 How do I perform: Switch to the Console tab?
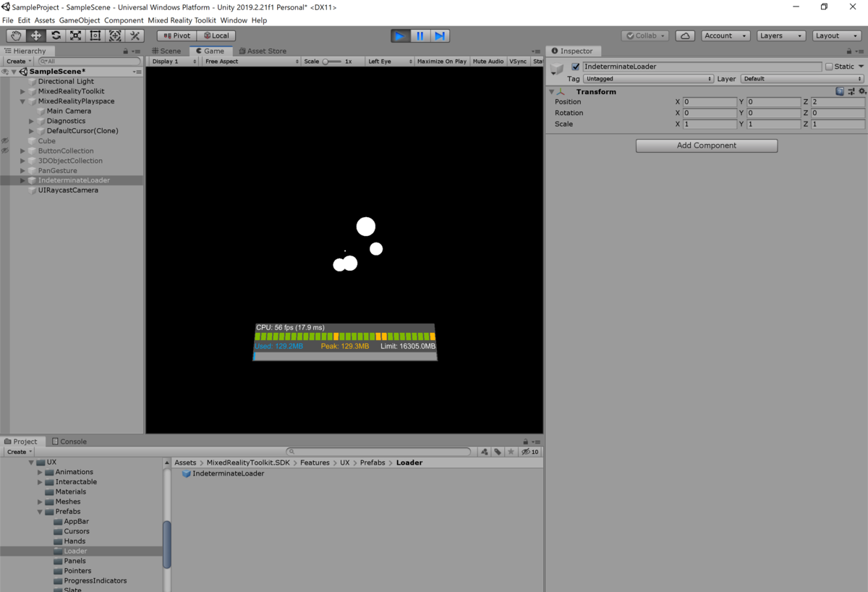[x=69, y=441]
